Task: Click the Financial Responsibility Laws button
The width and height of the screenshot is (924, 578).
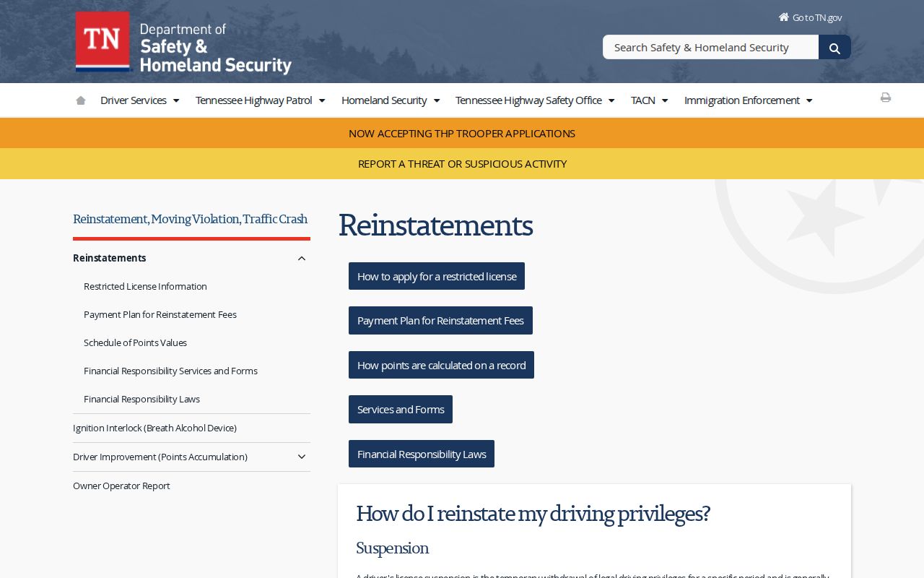Action: click(422, 454)
